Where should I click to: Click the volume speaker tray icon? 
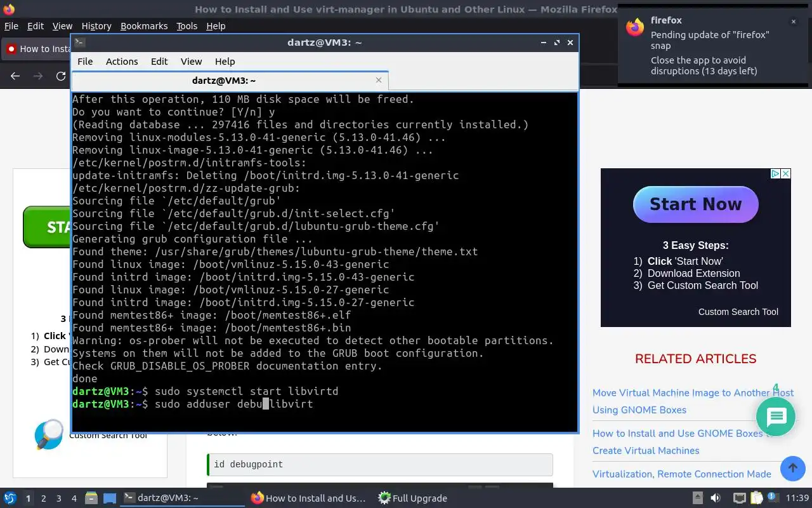[715, 498]
